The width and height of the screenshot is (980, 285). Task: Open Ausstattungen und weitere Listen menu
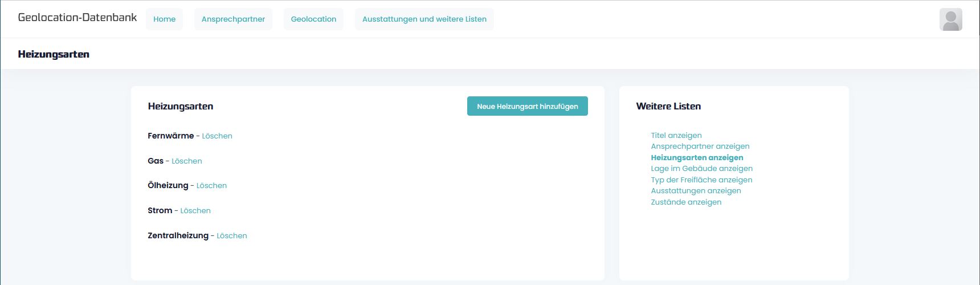[x=424, y=19]
